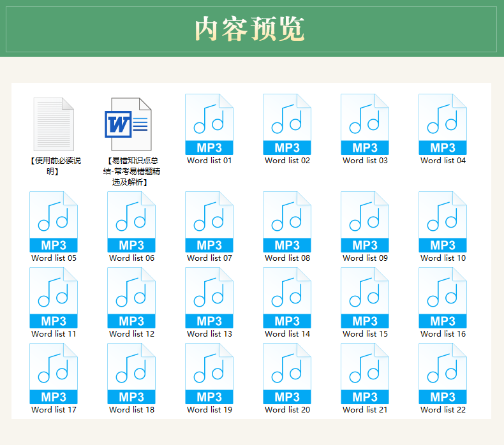The width and height of the screenshot is (504, 445).
Task: Select the MP3 icon for Word list 17
Action: pos(54,374)
